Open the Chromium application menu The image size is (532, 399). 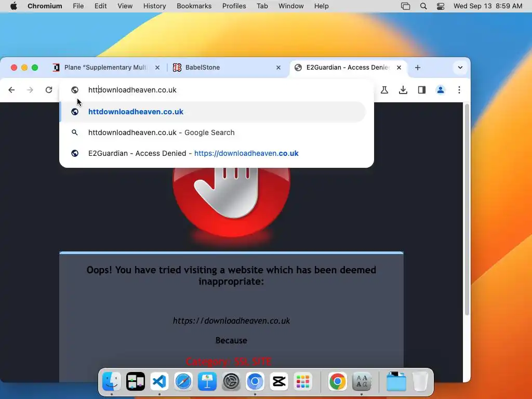tap(45, 6)
